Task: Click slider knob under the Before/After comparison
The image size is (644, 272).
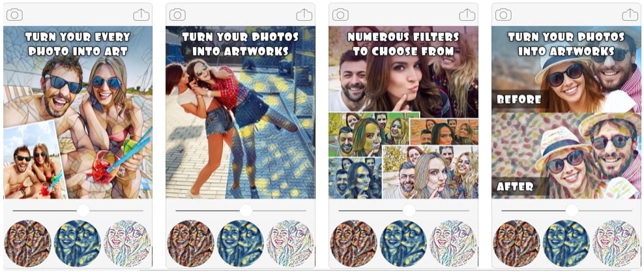Action: 572,211
